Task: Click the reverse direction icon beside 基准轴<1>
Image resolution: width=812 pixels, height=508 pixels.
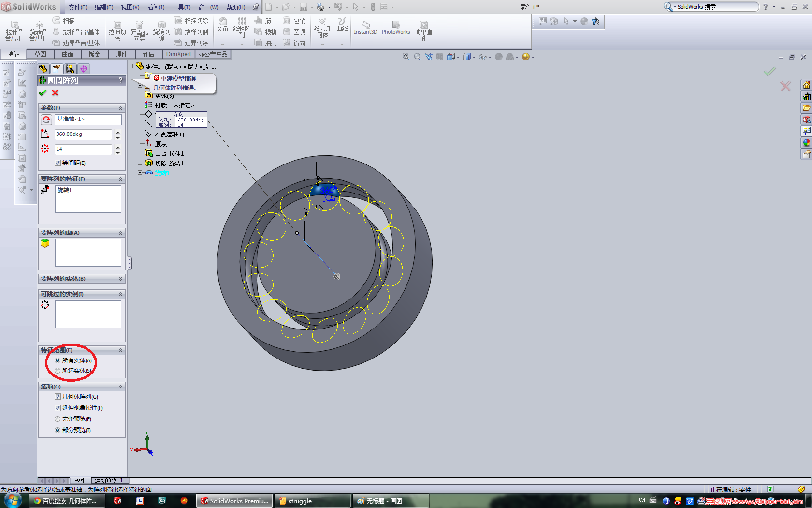Action: click(x=46, y=120)
